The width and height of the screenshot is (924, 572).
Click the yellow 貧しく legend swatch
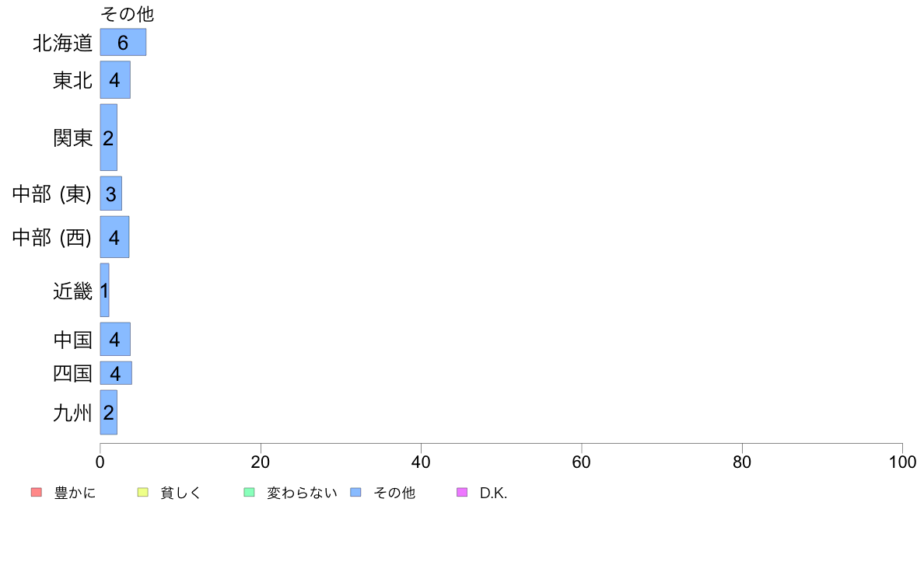(x=142, y=493)
